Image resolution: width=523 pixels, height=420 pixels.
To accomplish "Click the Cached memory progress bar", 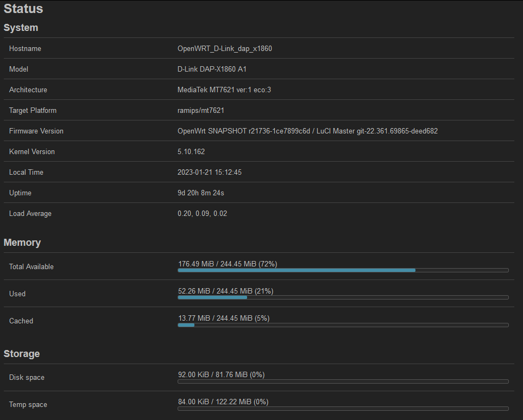I will [343, 325].
